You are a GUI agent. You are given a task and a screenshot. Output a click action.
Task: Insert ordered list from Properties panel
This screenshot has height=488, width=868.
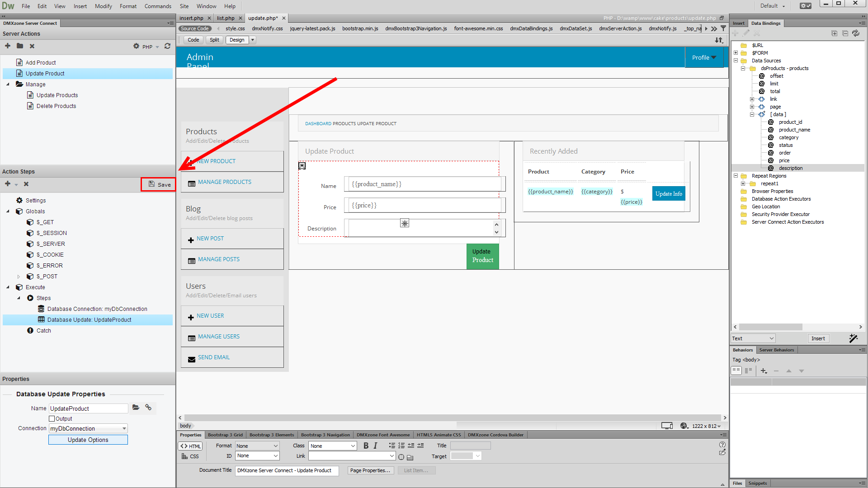tap(401, 446)
